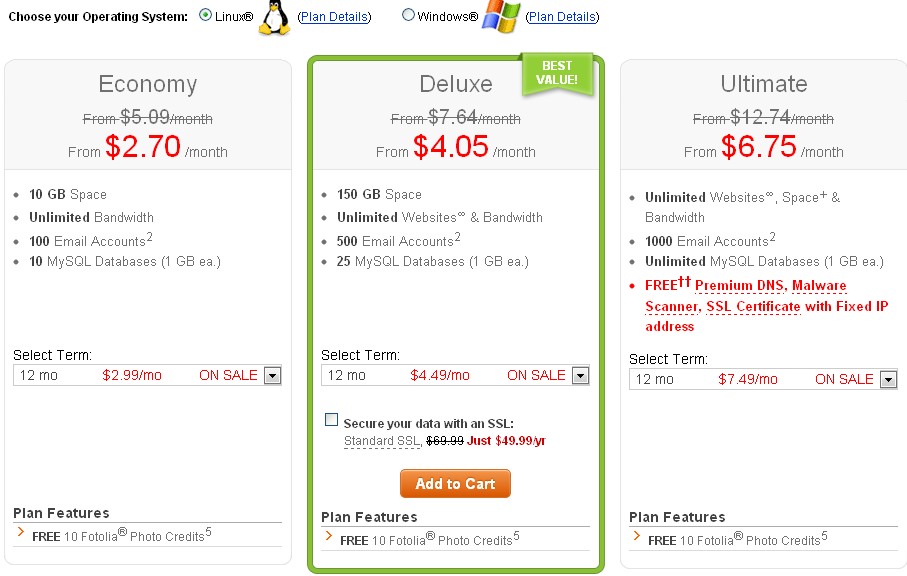The width and height of the screenshot is (907, 576).
Task: Click the Linux penguin icon
Action: point(275,18)
